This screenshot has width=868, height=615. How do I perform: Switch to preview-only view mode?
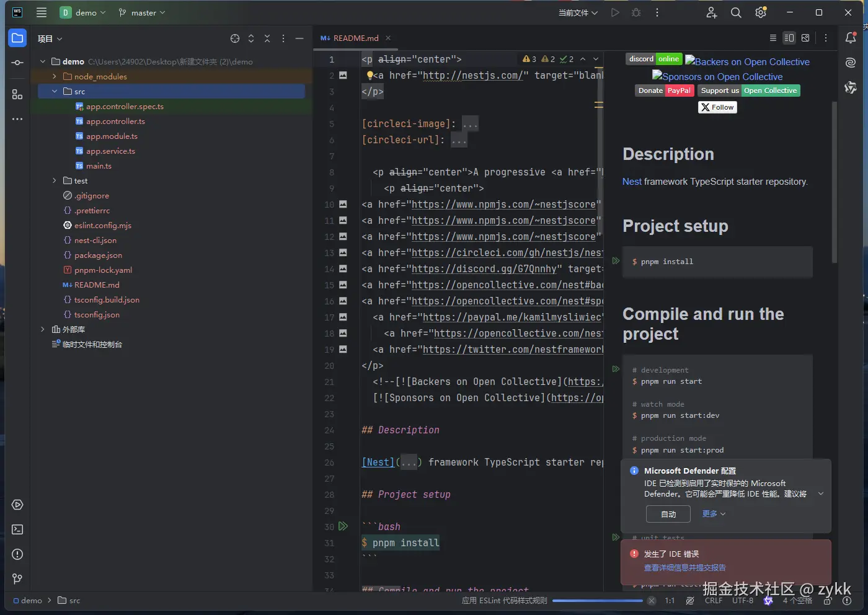point(805,38)
